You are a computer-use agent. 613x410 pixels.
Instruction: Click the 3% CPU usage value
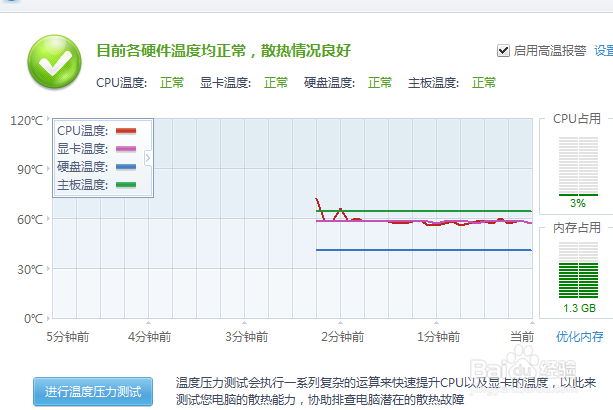point(578,203)
